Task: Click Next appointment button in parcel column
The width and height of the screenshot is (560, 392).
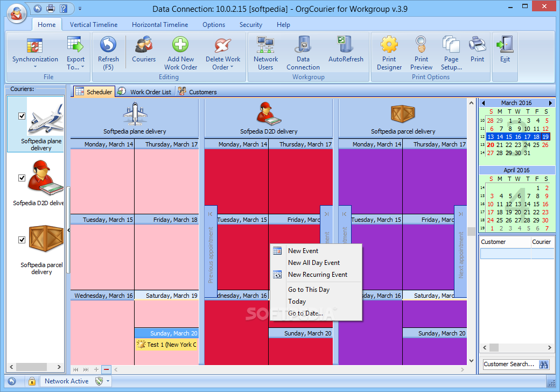Action: click(460, 251)
